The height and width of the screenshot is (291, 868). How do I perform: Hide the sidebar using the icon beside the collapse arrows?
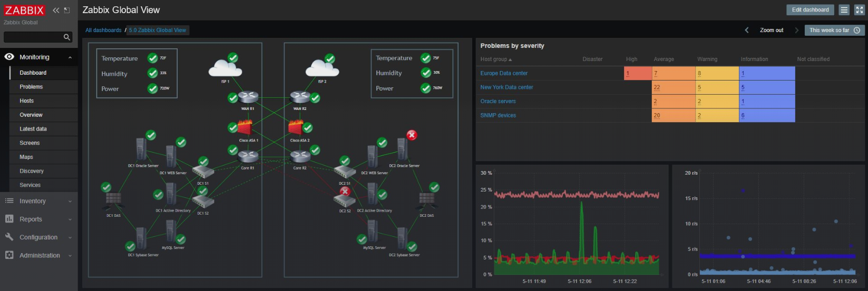pyautogui.click(x=67, y=11)
